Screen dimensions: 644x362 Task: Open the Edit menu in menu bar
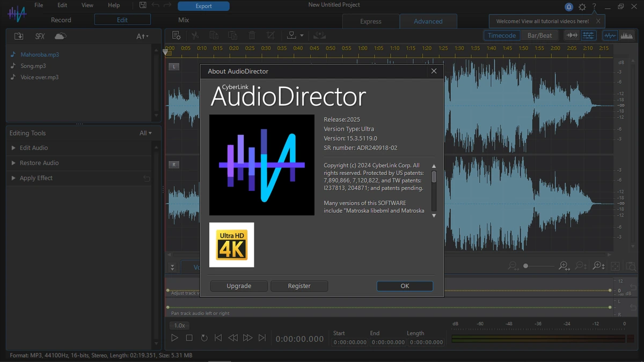pos(62,5)
